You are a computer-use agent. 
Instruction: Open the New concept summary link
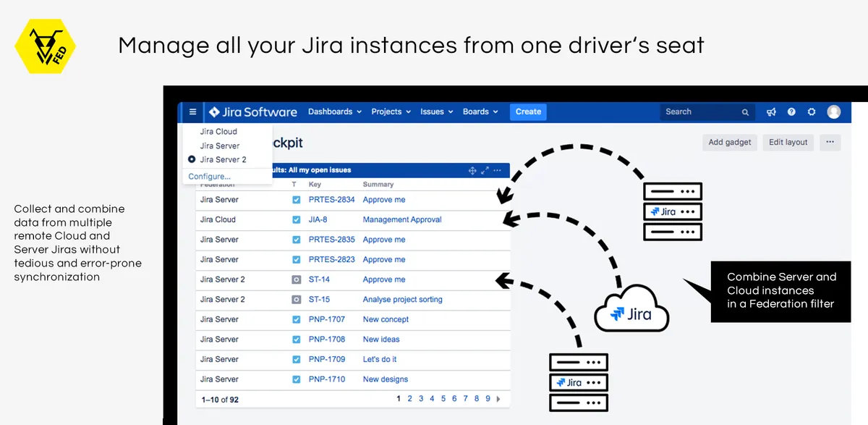(x=386, y=319)
